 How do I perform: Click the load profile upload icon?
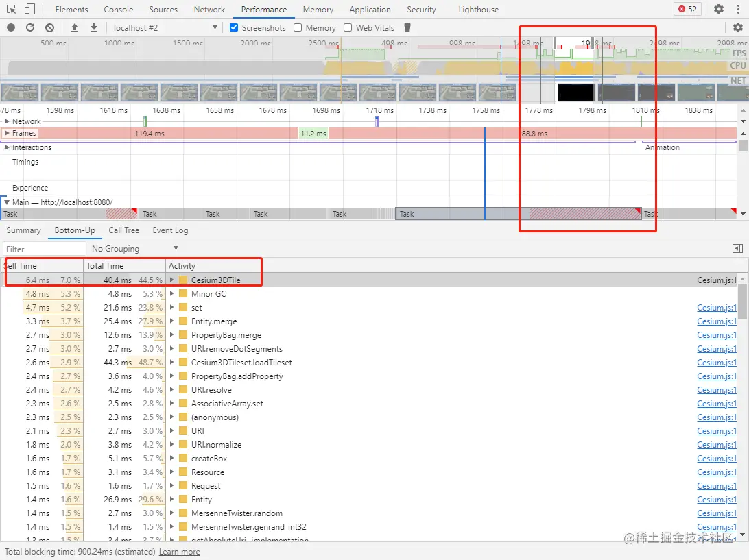[75, 27]
